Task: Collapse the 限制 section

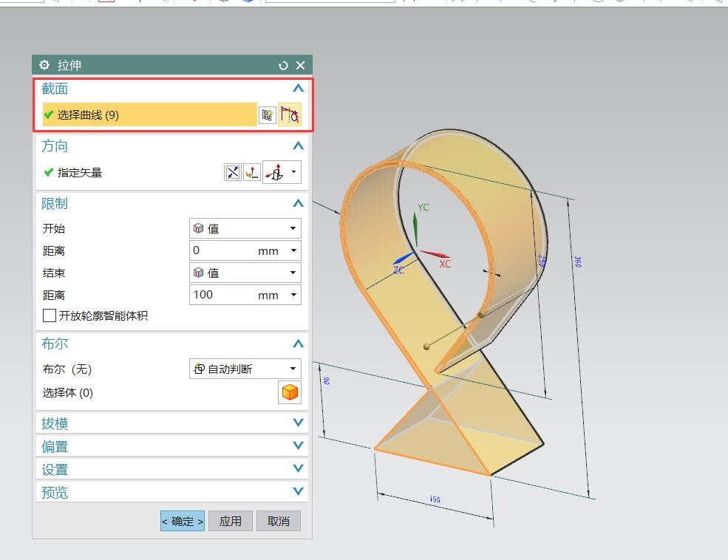Action: coord(298,203)
